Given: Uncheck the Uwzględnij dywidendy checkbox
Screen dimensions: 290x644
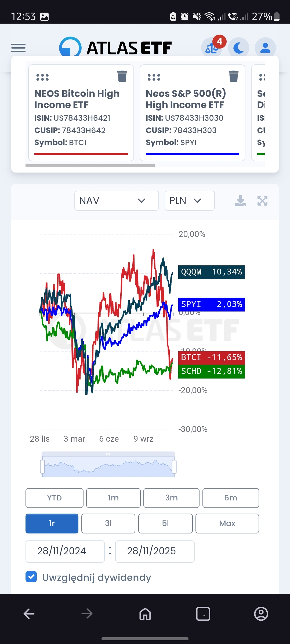Looking at the screenshot, I should [31, 577].
